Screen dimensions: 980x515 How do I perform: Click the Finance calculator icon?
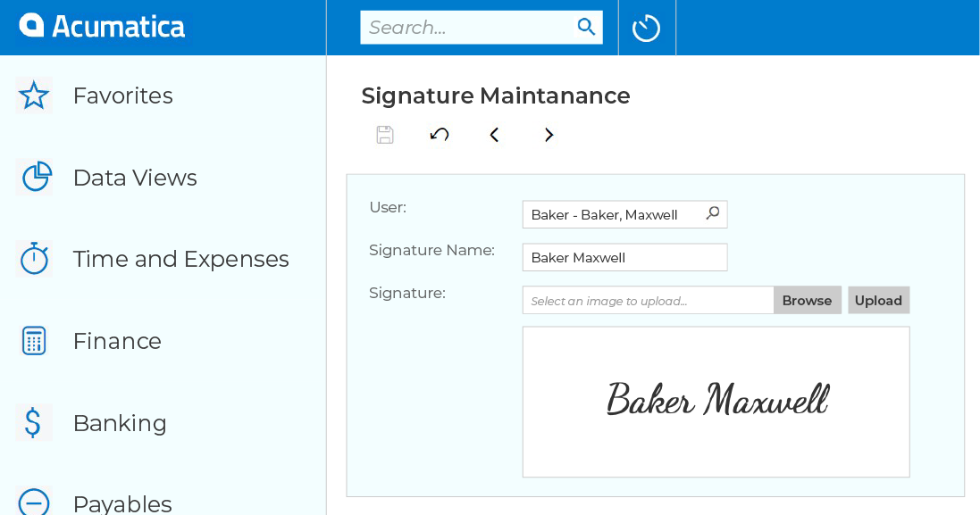pyautogui.click(x=33, y=340)
